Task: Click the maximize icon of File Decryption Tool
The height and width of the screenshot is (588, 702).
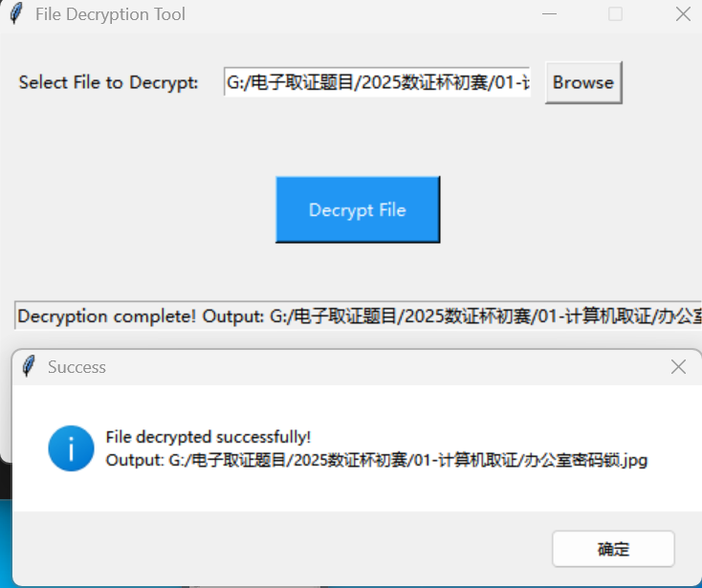Action: (x=615, y=14)
